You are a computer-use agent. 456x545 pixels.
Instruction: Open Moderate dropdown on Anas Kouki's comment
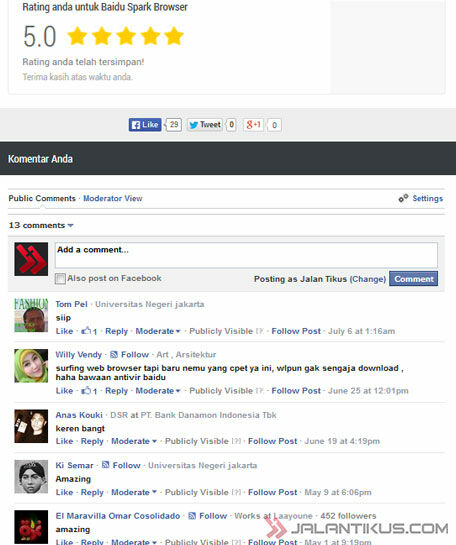point(134,441)
